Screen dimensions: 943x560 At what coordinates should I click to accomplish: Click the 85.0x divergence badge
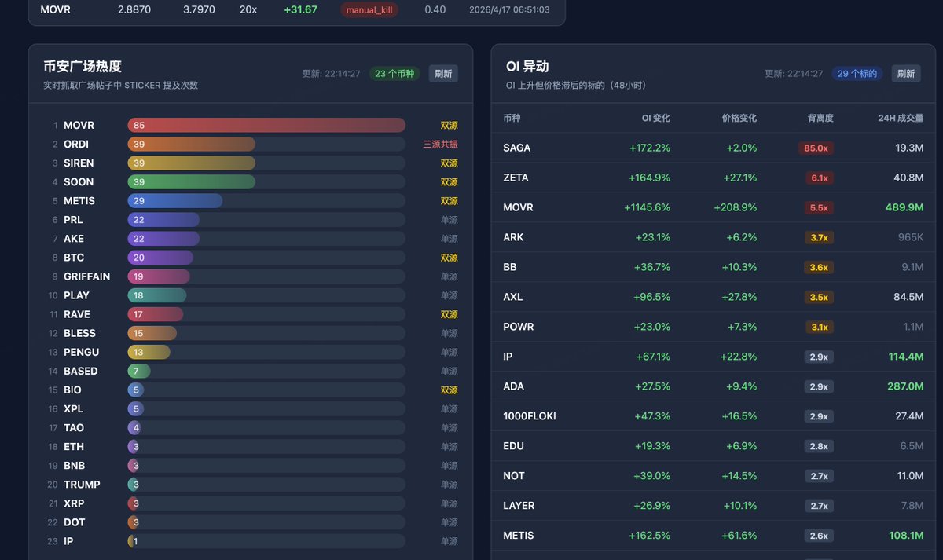point(816,148)
